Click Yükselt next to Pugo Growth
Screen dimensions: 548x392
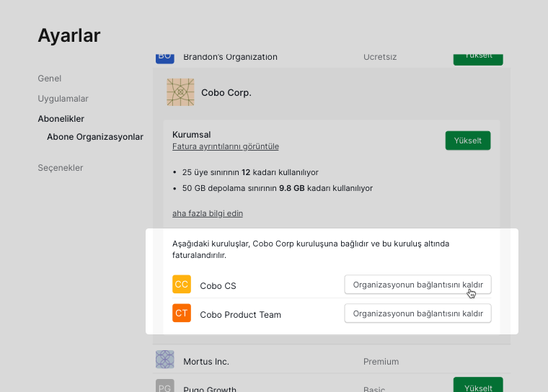coord(478,385)
